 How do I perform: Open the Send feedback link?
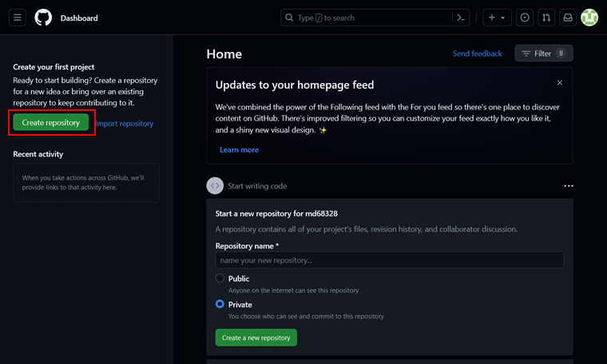point(477,53)
